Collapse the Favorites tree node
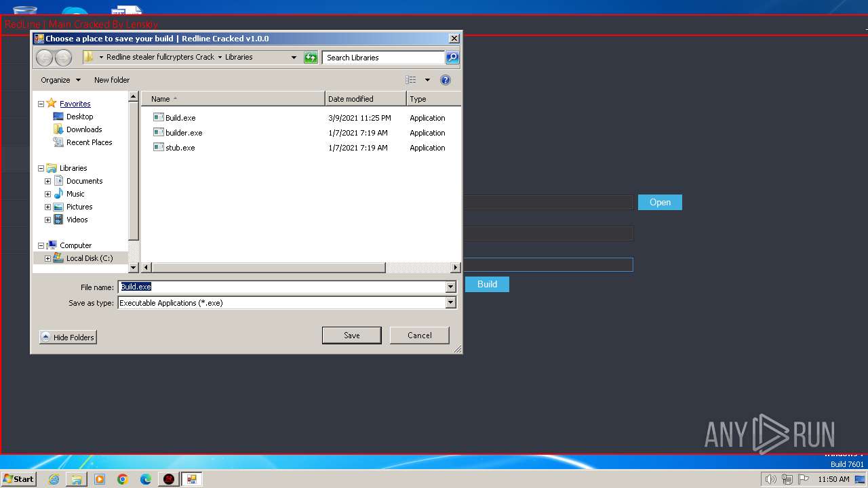Viewport: 868px width, 488px height. click(x=41, y=104)
